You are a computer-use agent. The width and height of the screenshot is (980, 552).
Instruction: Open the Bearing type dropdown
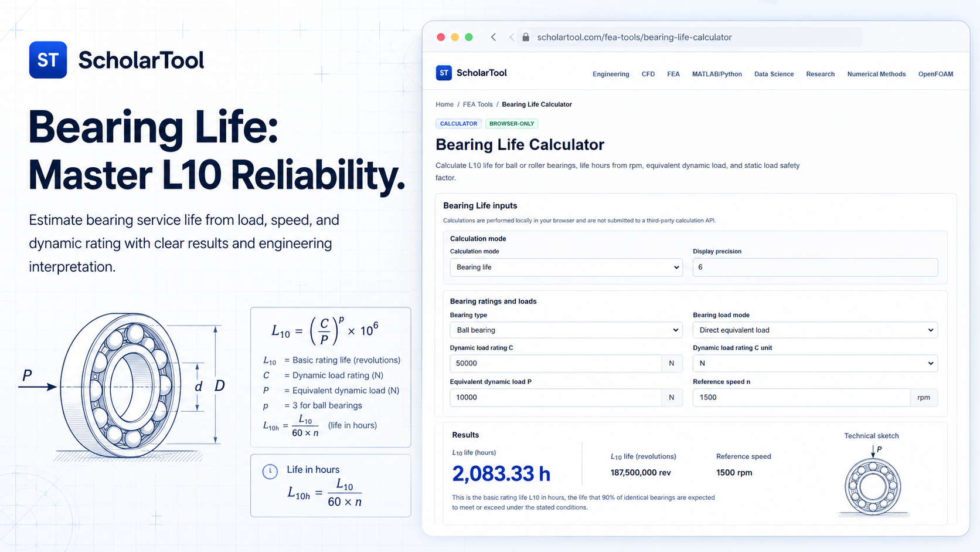(566, 330)
